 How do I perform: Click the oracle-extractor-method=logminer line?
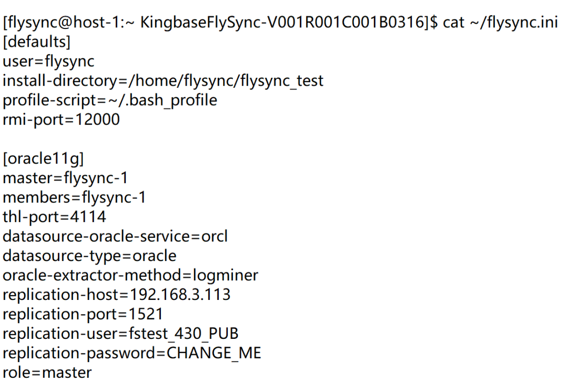(130, 275)
